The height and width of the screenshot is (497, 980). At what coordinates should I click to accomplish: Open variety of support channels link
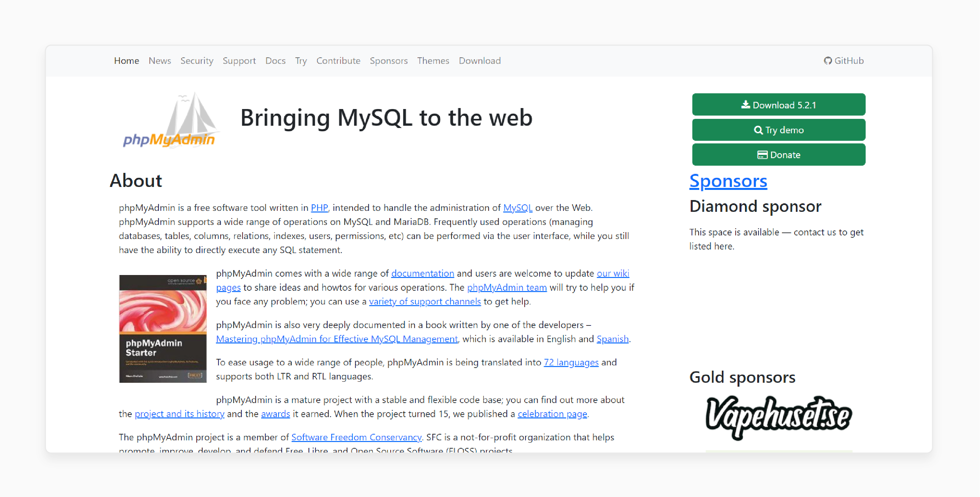point(425,302)
